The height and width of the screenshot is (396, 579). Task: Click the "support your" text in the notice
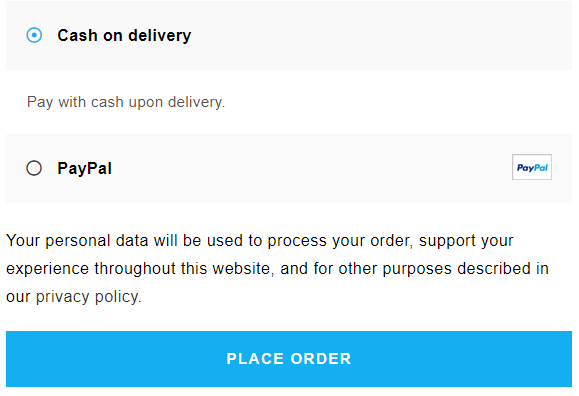coord(466,241)
